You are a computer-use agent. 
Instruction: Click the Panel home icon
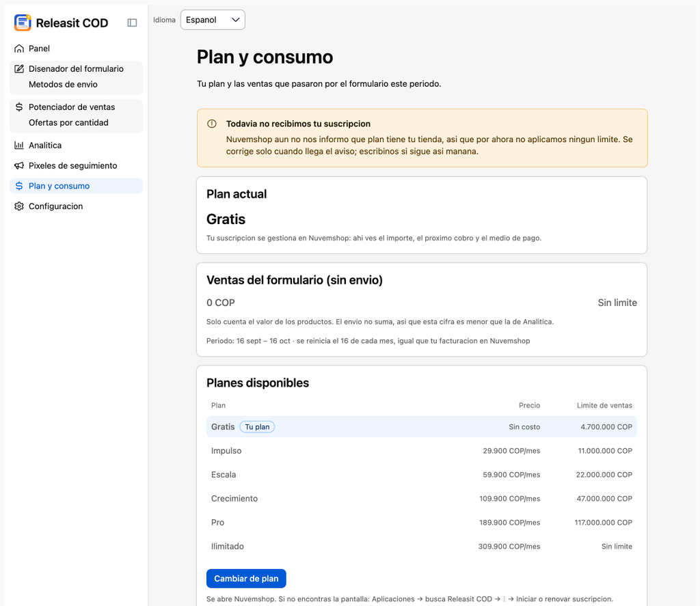click(18, 49)
